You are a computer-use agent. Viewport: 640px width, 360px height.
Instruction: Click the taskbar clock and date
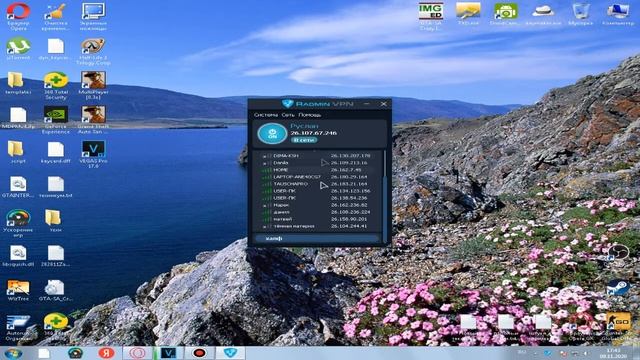(x=613, y=353)
